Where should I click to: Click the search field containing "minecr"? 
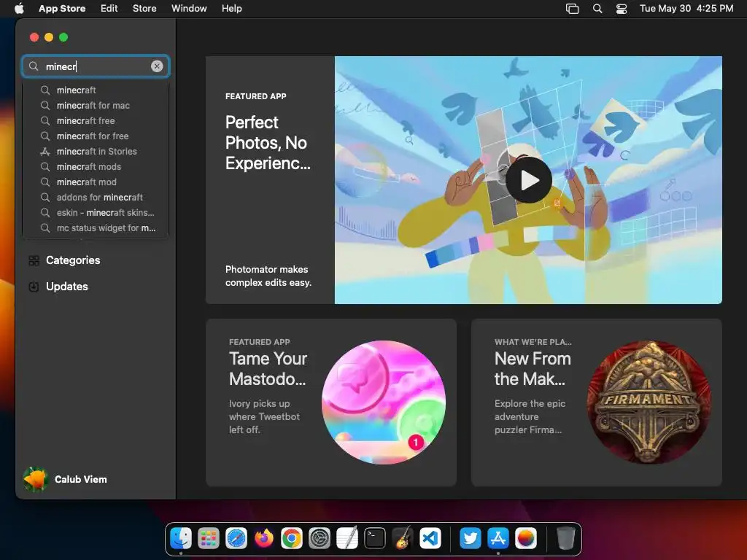[96, 66]
